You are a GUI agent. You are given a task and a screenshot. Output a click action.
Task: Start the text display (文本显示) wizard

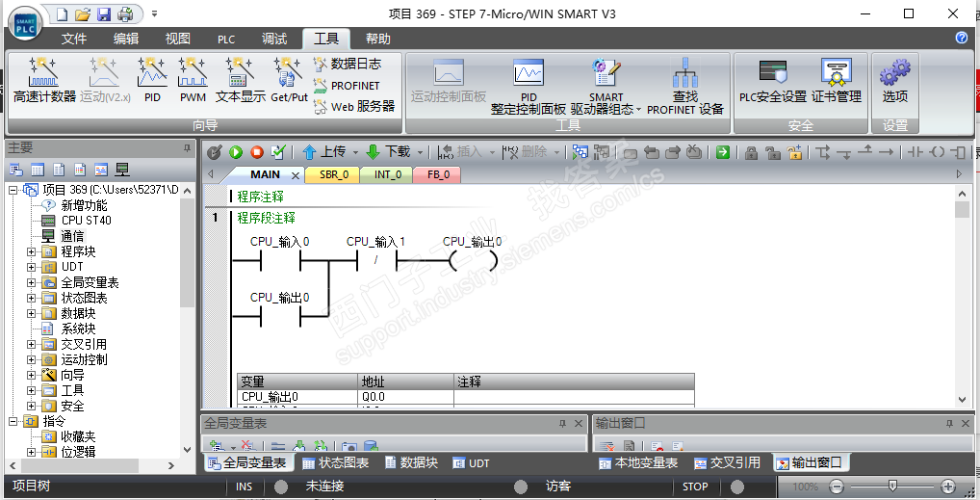[240, 79]
